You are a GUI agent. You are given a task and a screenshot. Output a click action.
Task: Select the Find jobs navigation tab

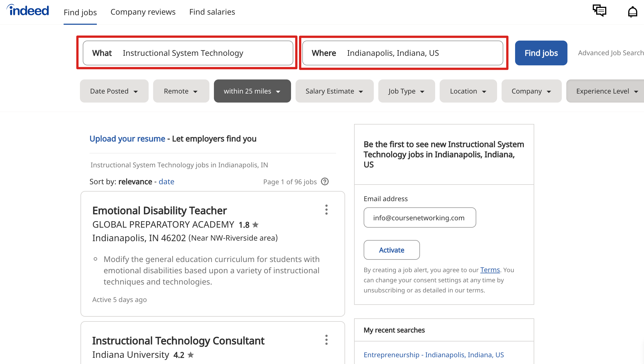(x=80, y=12)
